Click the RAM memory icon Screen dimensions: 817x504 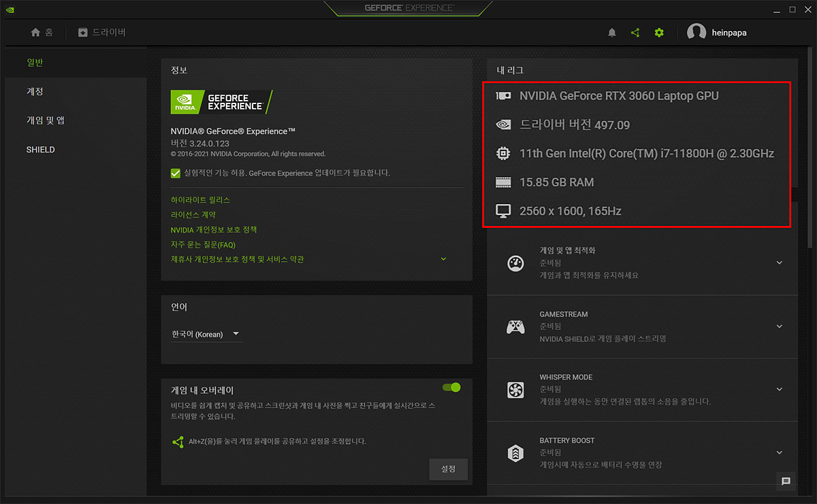[x=504, y=182]
